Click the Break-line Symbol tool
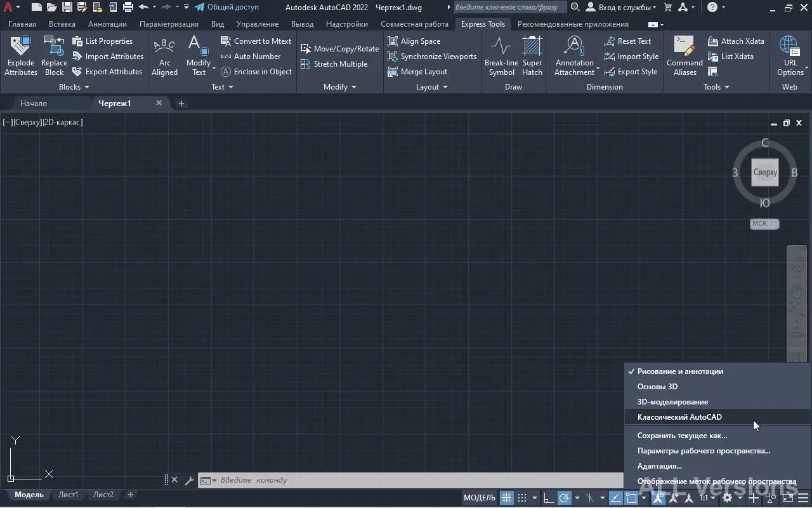The width and height of the screenshot is (812, 508). (501, 56)
